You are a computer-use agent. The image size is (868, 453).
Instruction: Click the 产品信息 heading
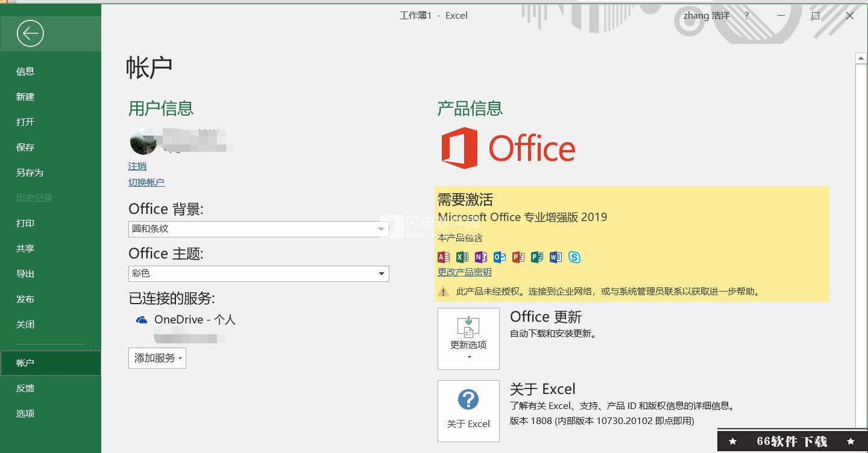click(x=470, y=108)
